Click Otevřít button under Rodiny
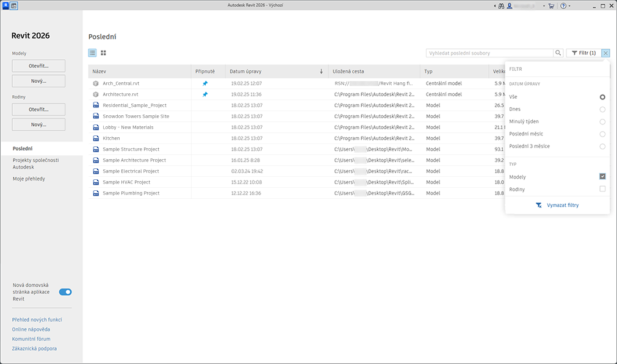This screenshot has width=617, height=364. click(38, 109)
